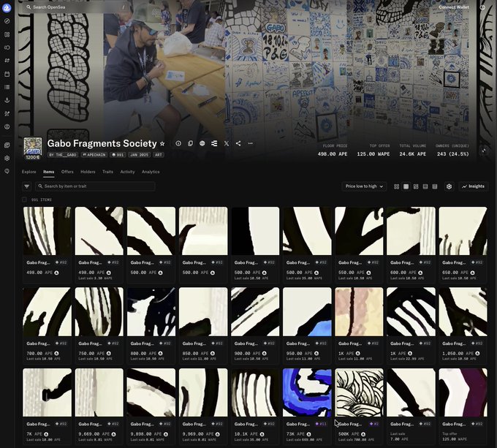Image resolution: width=497 pixels, height=448 pixels.
Task: Open the Studio wand icon in sidebar
Action: pos(7,113)
